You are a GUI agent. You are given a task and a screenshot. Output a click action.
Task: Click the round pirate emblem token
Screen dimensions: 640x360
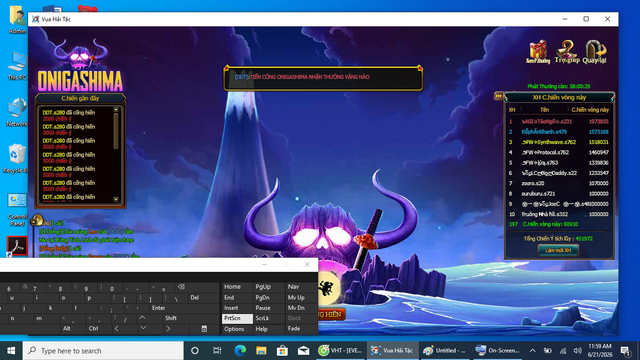tap(328, 289)
